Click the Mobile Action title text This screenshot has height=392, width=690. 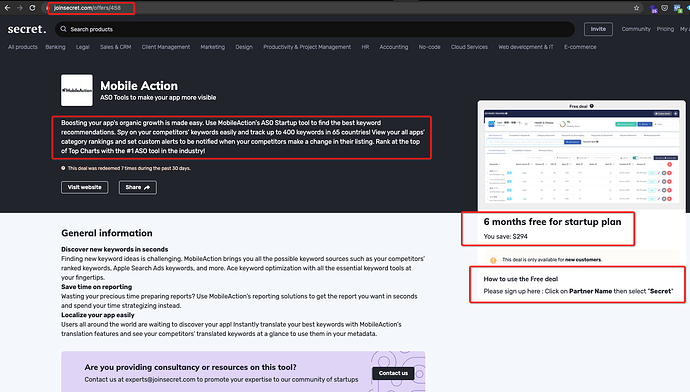[139, 86]
